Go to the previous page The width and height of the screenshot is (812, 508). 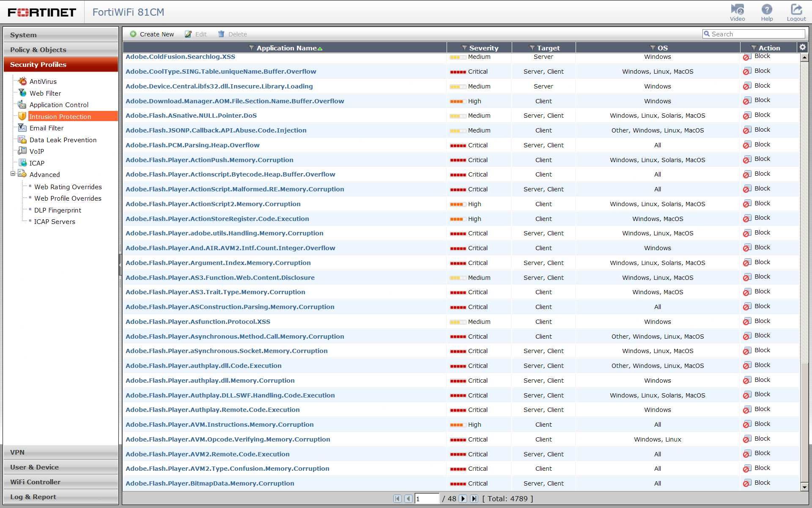(x=408, y=499)
